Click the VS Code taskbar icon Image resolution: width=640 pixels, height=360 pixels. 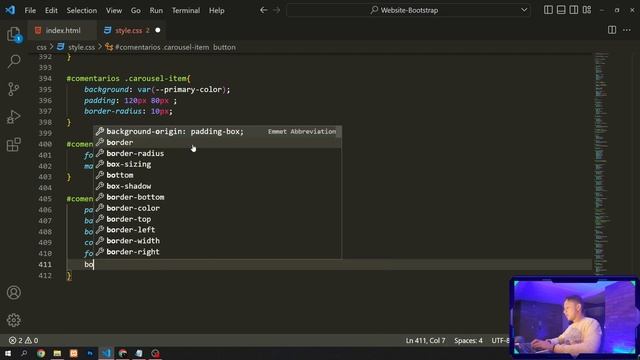point(106,353)
